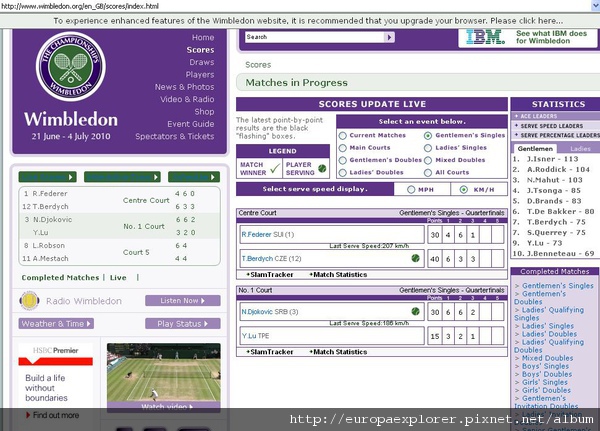The width and height of the screenshot is (600, 431).
Task: Select the Gentlemen's Singles radio button
Action: pyautogui.click(x=428, y=136)
